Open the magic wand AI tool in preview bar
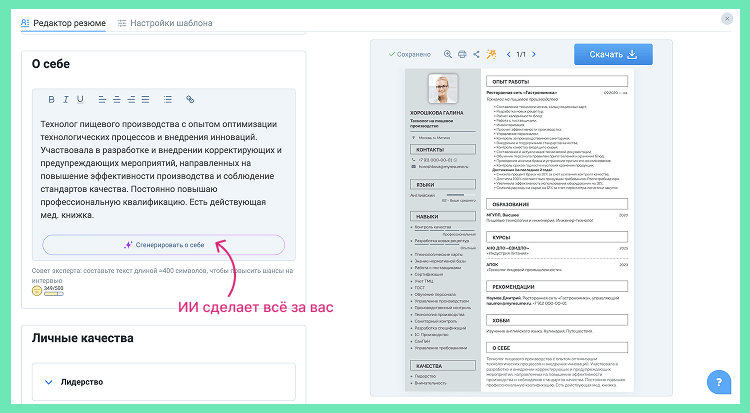The image size is (750, 413). coord(491,54)
